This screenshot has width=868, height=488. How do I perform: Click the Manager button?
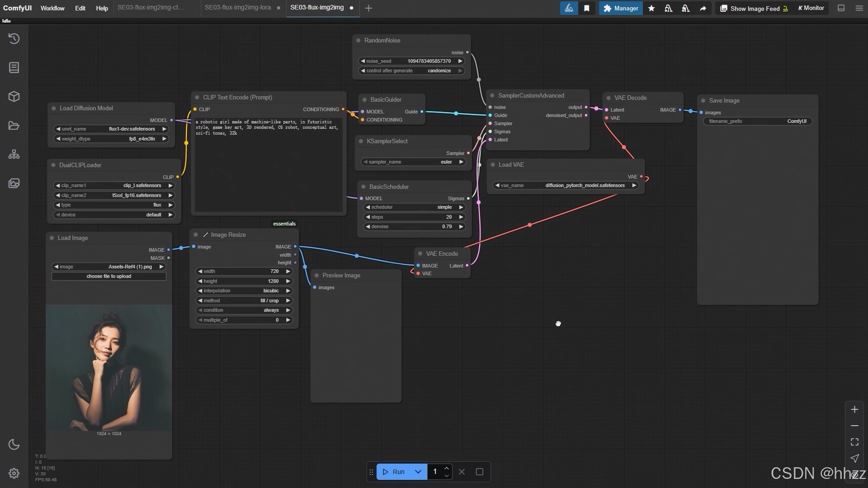[x=621, y=8]
